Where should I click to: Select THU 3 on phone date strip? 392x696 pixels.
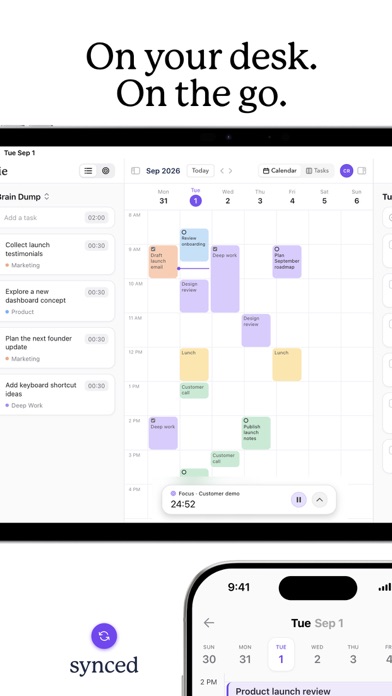click(x=353, y=655)
